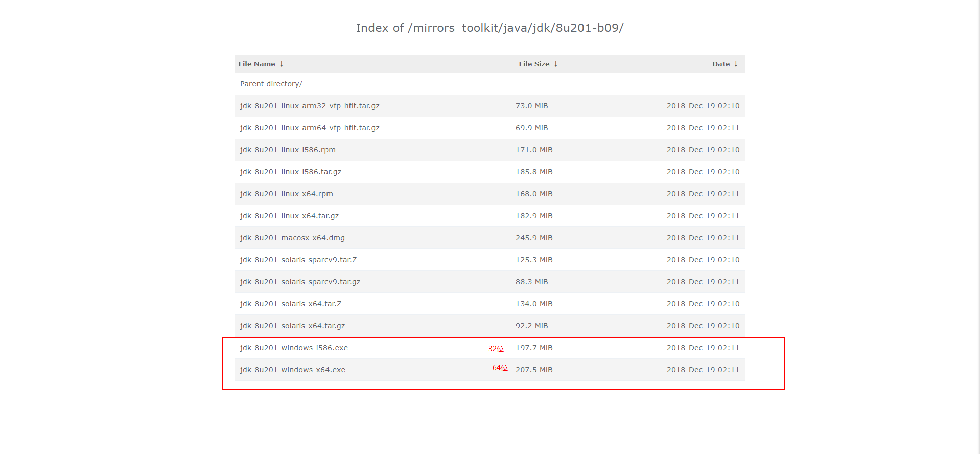Image resolution: width=980 pixels, height=454 pixels.
Task: Download jdk-8u201-solaris-x64.tar.Z
Action: (291, 304)
